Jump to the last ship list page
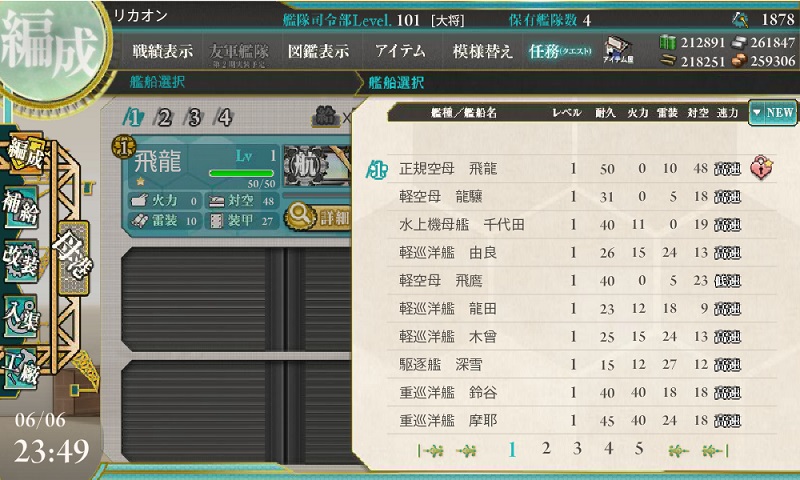Image resolution: width=800 pixels, height=480 pixels. pos(714,451)
